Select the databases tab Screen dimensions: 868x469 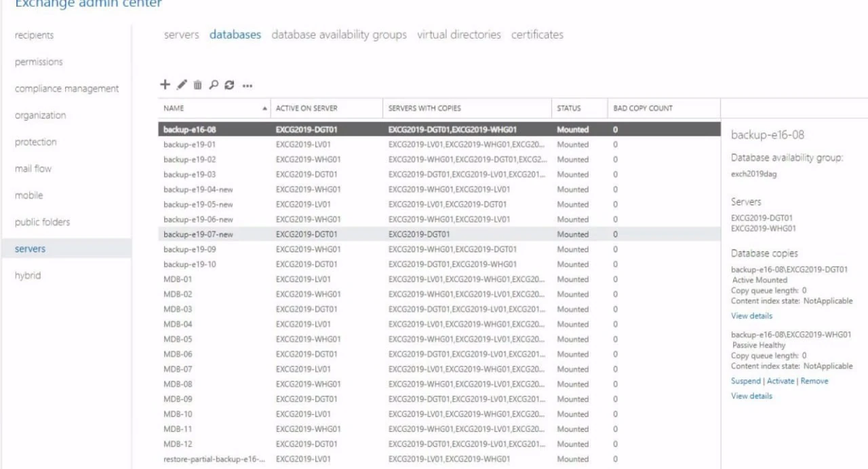coord(235,35)
